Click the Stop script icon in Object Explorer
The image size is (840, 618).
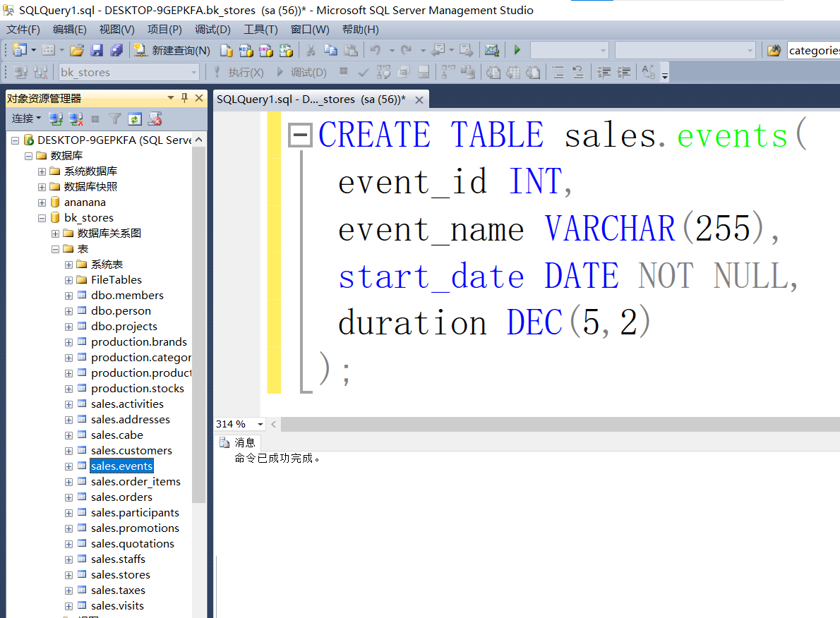point(155,119)
